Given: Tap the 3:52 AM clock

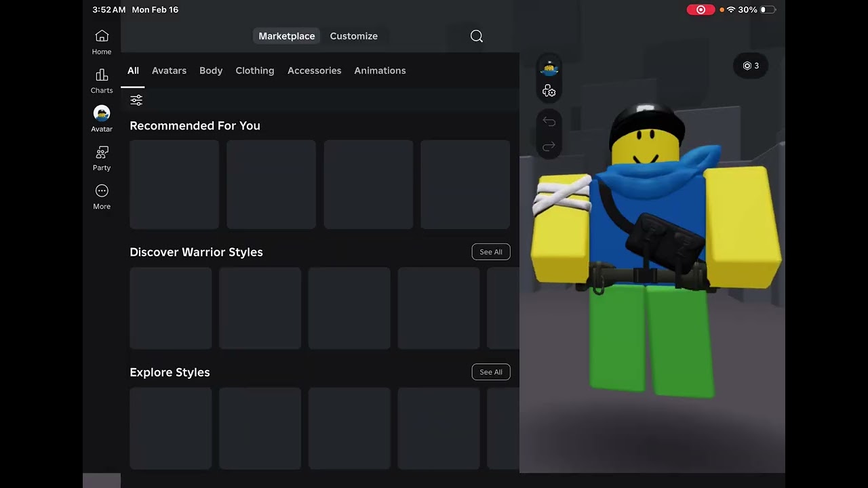Looking at the screenshot, I should [109, 9].
